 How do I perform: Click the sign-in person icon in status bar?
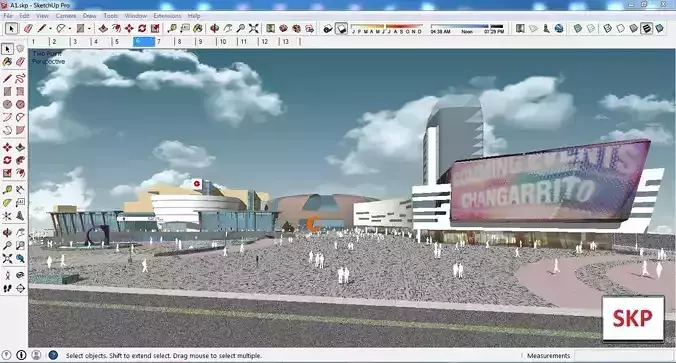(x=36, y=355)
